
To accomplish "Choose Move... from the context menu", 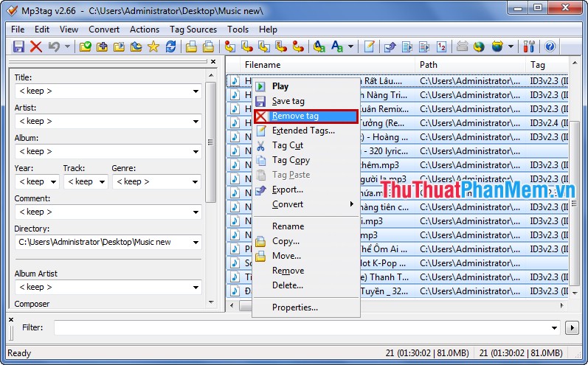I will pos(306,256).
